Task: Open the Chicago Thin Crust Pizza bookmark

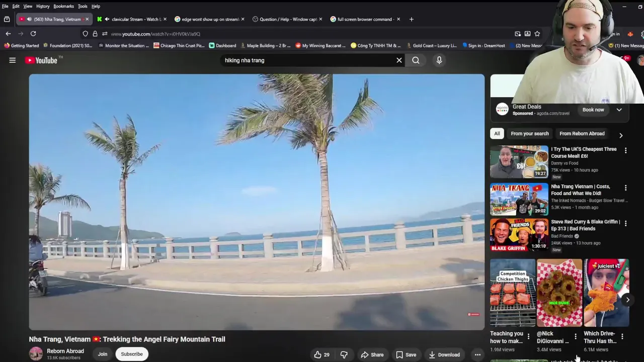Action: 179,45
